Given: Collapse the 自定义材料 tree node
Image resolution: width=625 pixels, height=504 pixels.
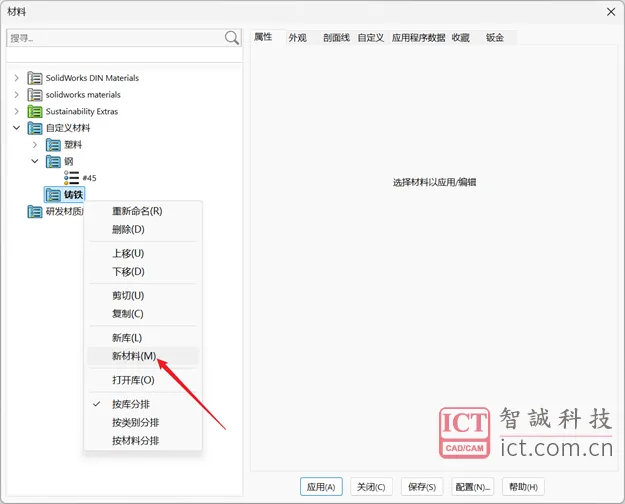Looking at the screenshot, I should (x=16, y=128).
